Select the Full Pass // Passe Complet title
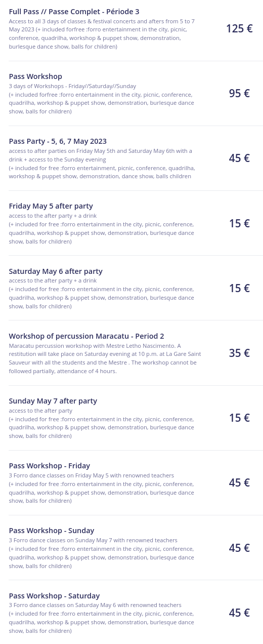This screenshot has height=644, width=263. tap(74, 12)
